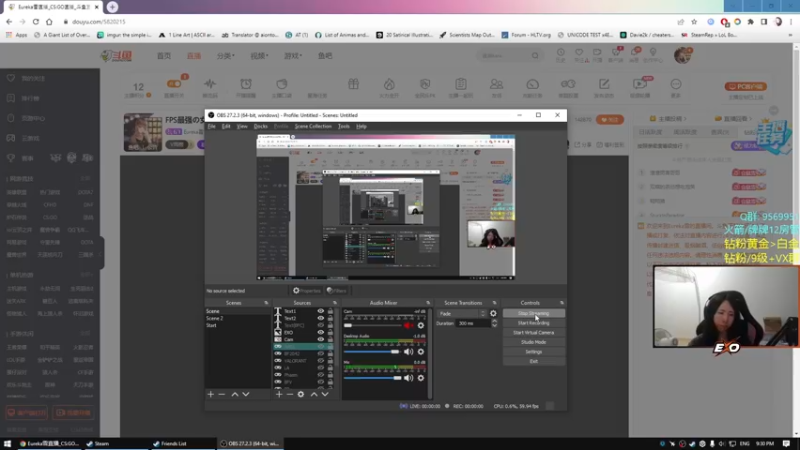Unmute the Cam audio channel

409,326
